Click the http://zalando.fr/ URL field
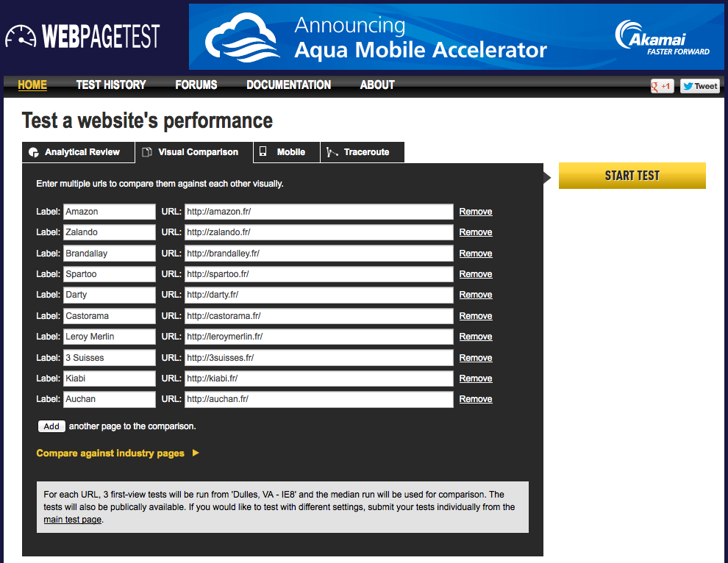 pyautogui.click(x=319, y=232)
